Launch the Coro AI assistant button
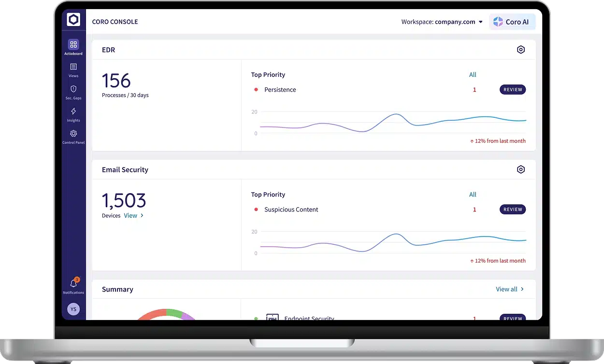The image size is (604, 364). pyautogui.click(x=512, y=22)
